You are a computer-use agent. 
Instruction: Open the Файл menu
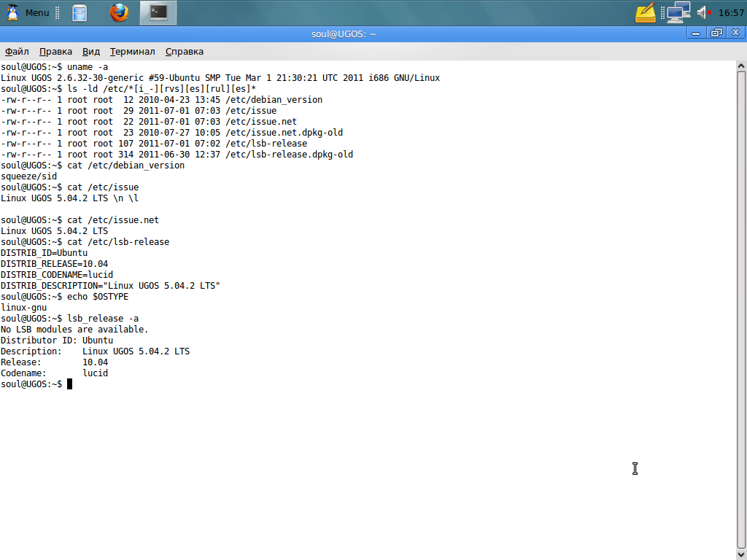[17, 52]
